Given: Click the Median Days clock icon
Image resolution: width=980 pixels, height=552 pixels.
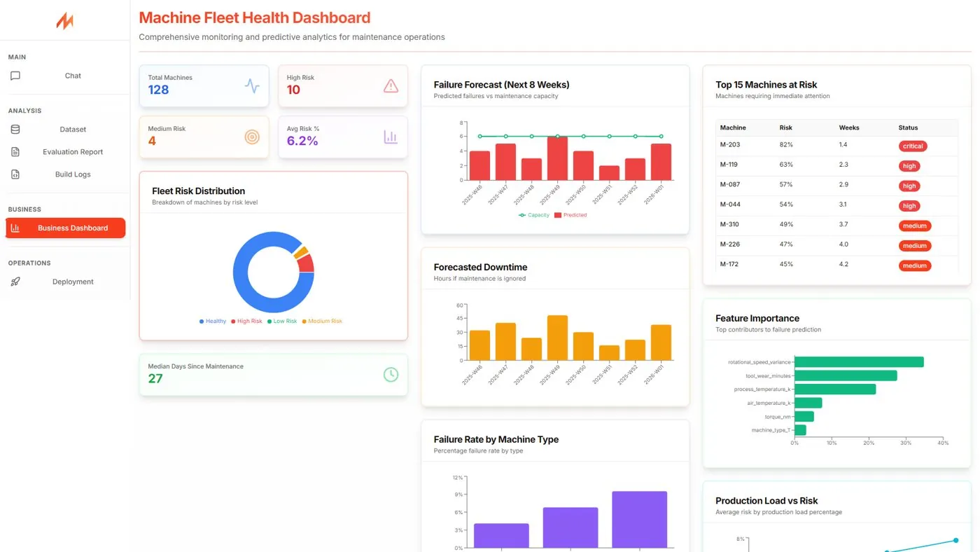Looking at the screenshot, I should click(391, 375).
